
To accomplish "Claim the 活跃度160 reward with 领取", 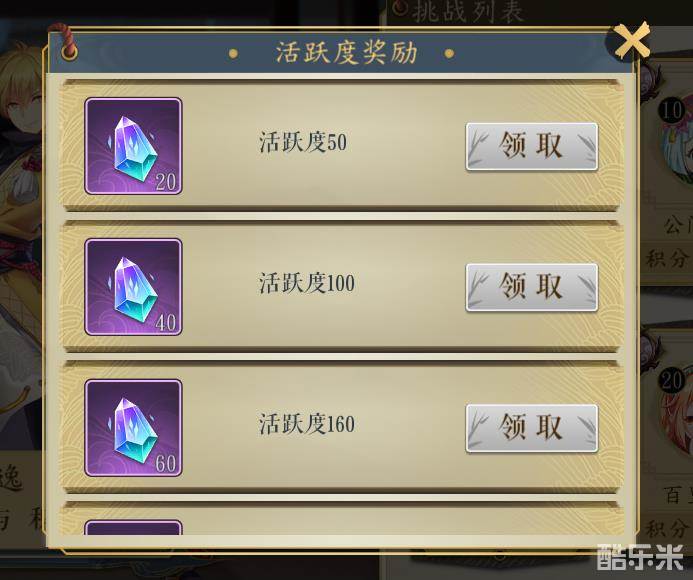I will pyautogui.click(x=532, y=428).
